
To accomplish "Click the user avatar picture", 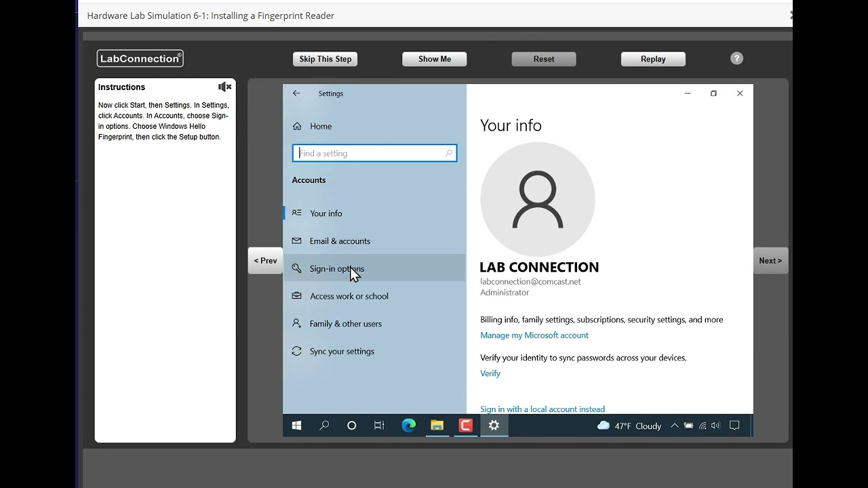I will click(538, 199).
